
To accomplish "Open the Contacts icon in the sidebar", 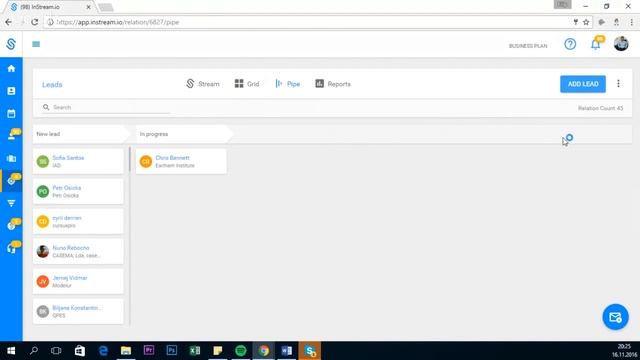I will 11,91.
